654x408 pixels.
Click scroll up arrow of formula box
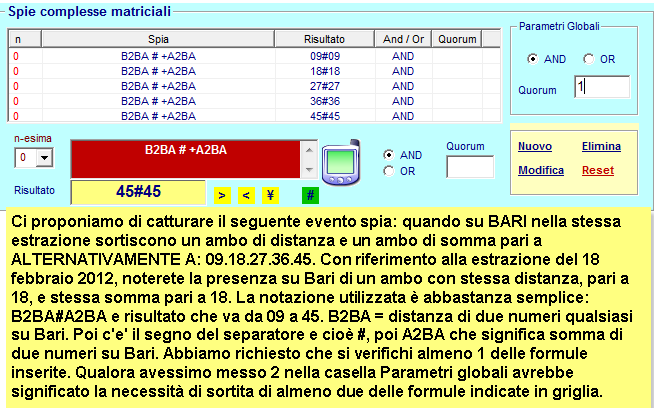coord(309,150)
